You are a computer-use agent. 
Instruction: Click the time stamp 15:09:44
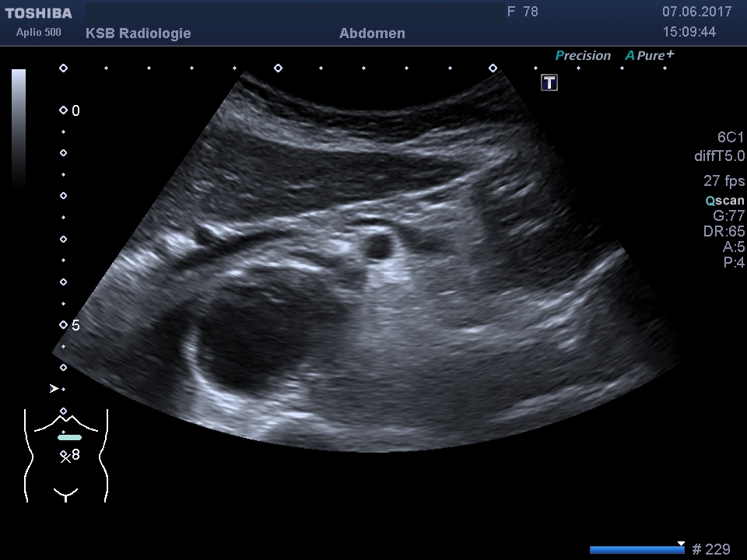tap(689, 32)
